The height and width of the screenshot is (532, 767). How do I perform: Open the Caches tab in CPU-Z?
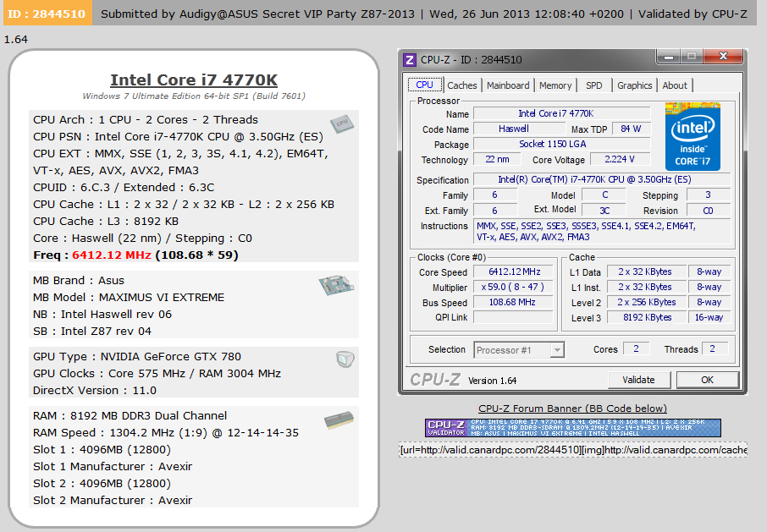461,85
